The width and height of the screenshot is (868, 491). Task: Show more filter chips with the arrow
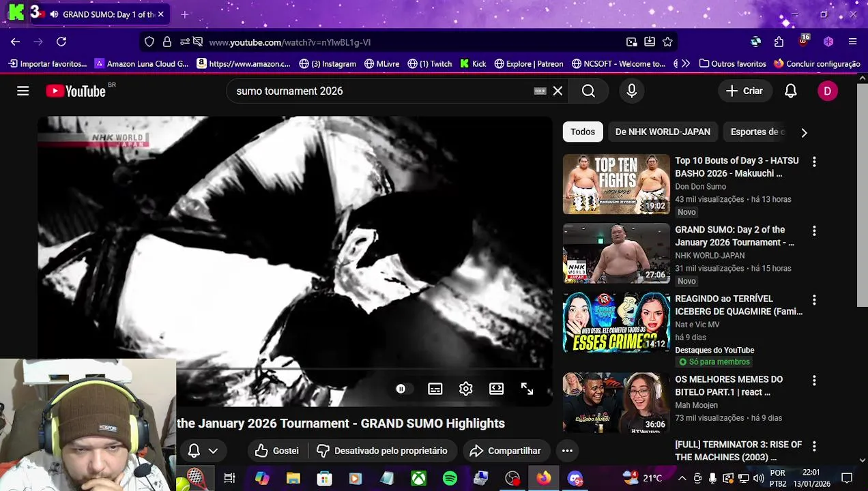pyautogui.click(x=804, y=132)
